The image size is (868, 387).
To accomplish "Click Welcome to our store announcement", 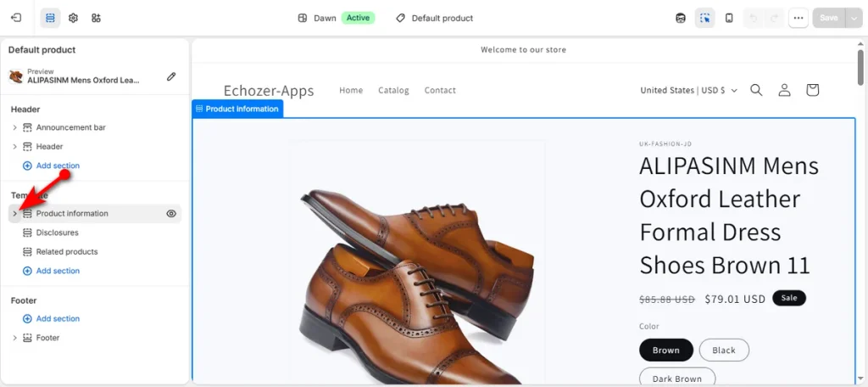I will pos(523,49).
